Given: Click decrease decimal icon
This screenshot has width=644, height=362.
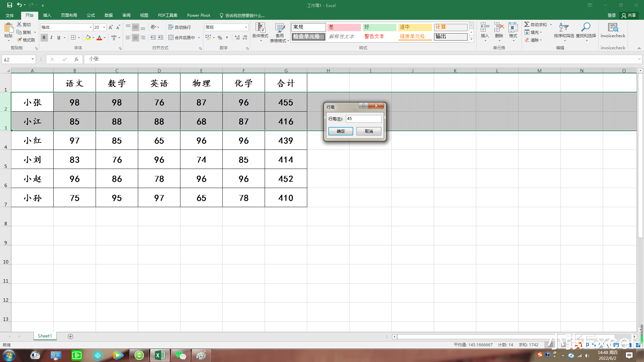Looking at the screenshot, I should click(x=245, y=38).
